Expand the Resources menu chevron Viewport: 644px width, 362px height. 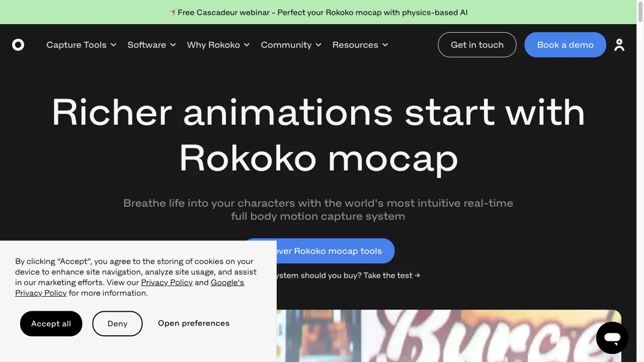pyautogui.click(x=385, y=45)
